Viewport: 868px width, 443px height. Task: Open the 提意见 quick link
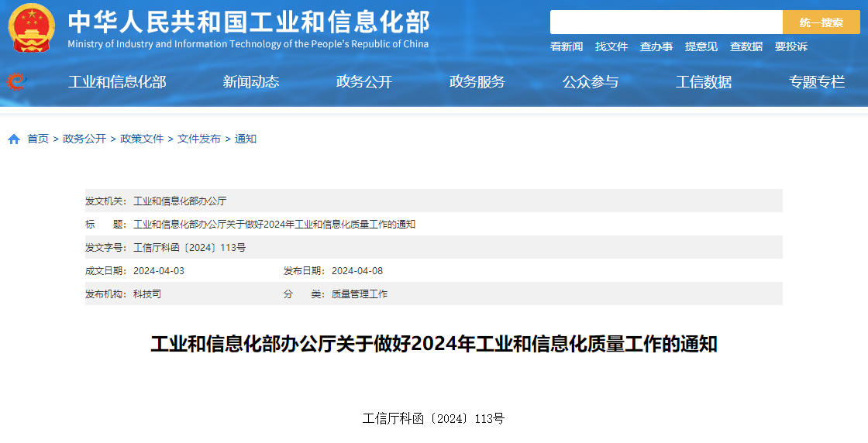coord(701,46)
